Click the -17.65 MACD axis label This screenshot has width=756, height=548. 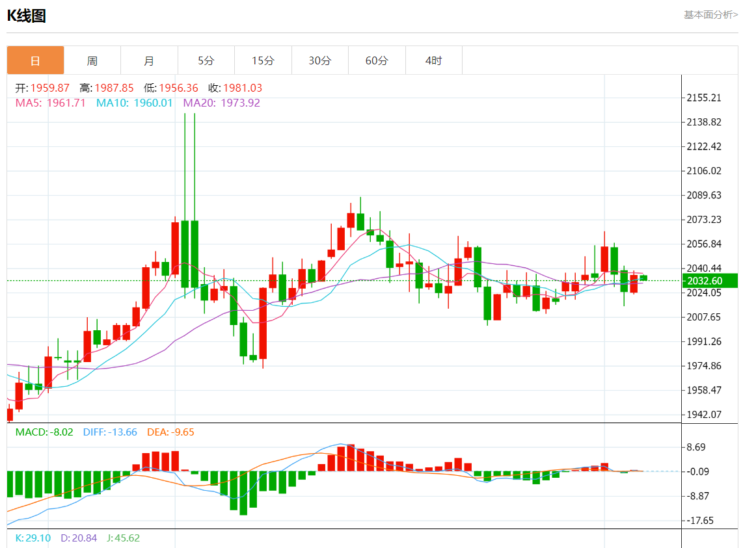(699, 521)
